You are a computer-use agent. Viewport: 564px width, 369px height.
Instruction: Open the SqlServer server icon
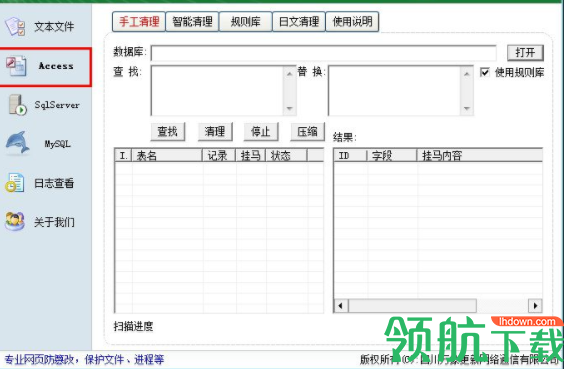click(x=17, y=105)
